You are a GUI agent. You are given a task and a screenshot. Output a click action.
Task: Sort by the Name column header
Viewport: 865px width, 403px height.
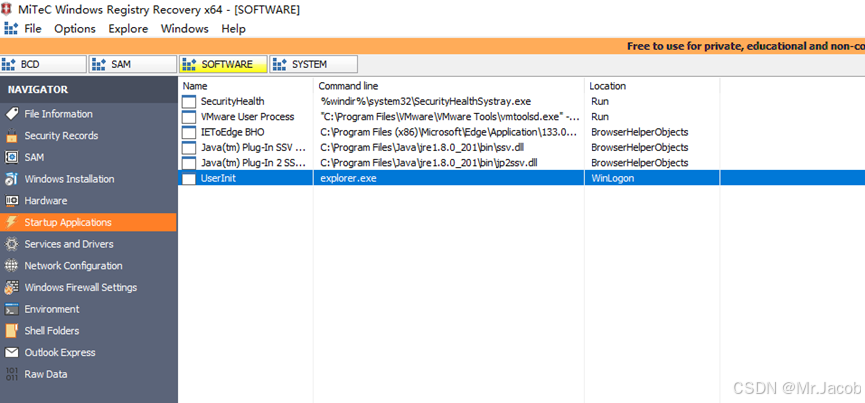[246, 86]
